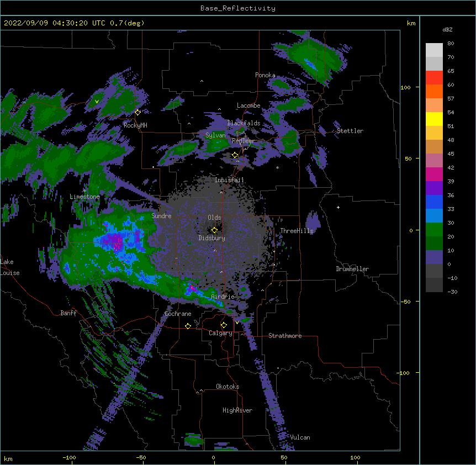This screenshot has width=476, height=465.
Task: Click the timestamp 2022/09/09 04:30:20 UTC
Action: tap(55, 23)
